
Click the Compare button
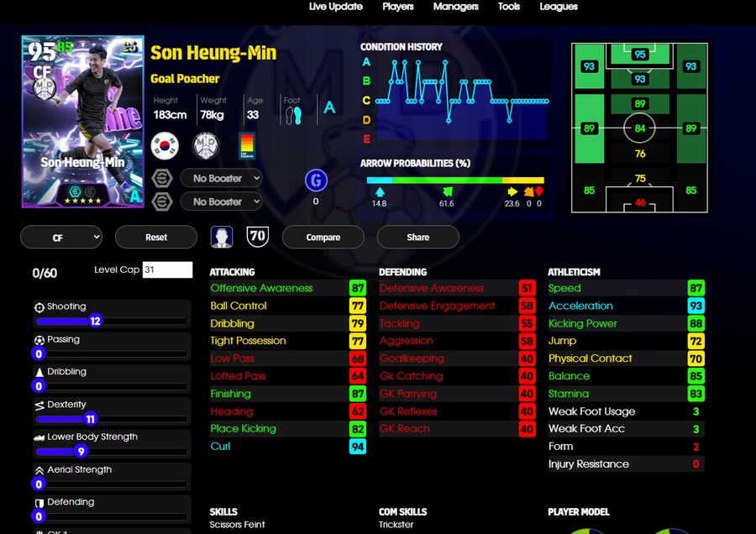pyautogui.click(x=323, y=238)
